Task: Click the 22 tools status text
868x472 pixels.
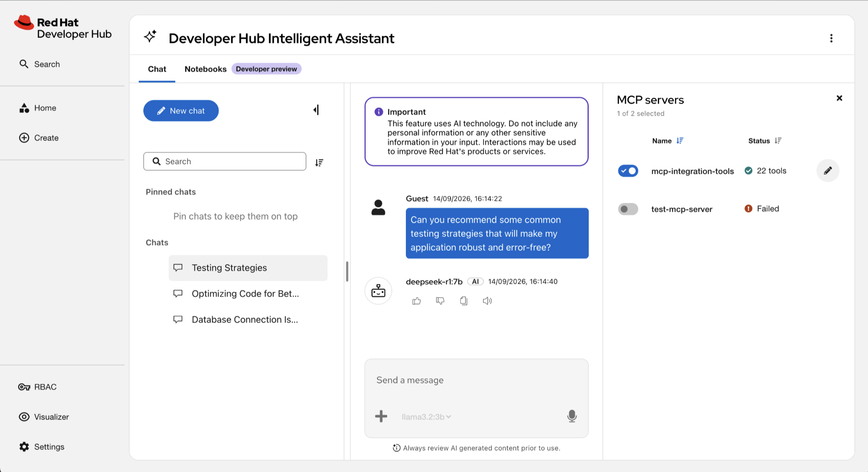Action: [x=771, y=171]
